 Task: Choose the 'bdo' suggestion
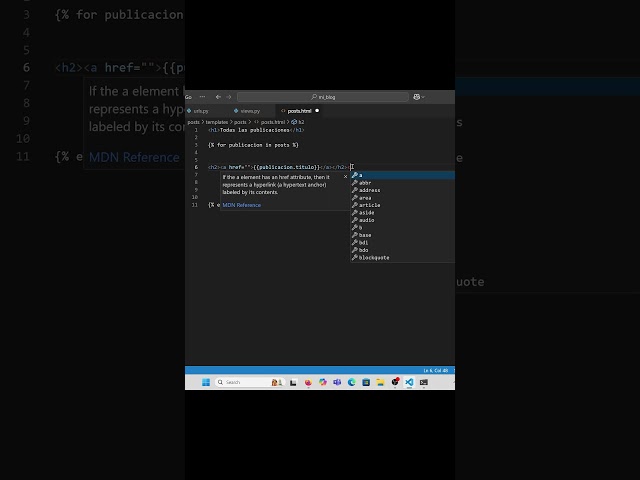pos(402,250)
